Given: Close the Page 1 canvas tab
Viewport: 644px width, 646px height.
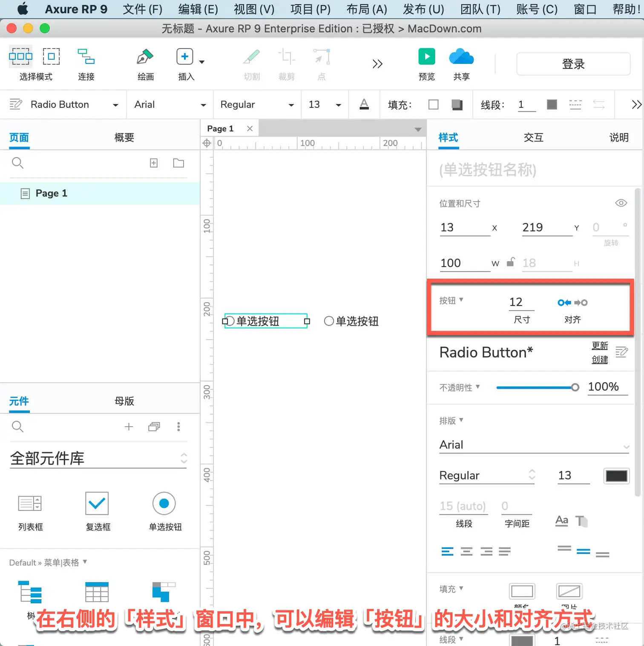Looking at the screenshot, I should coord(250,129).
